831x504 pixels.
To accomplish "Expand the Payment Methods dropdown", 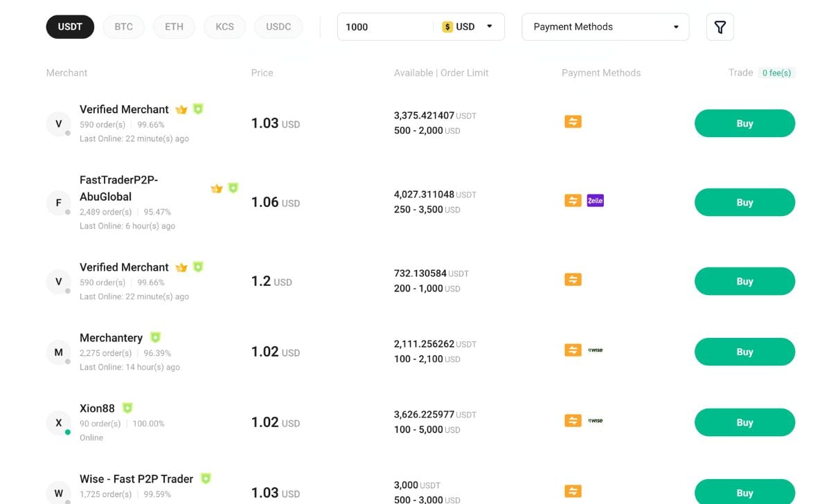I will click(605, 27).
